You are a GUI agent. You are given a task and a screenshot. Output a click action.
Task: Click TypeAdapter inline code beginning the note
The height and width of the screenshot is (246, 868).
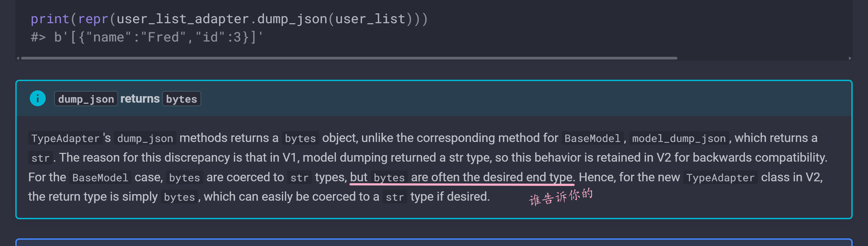coord(65,138)
